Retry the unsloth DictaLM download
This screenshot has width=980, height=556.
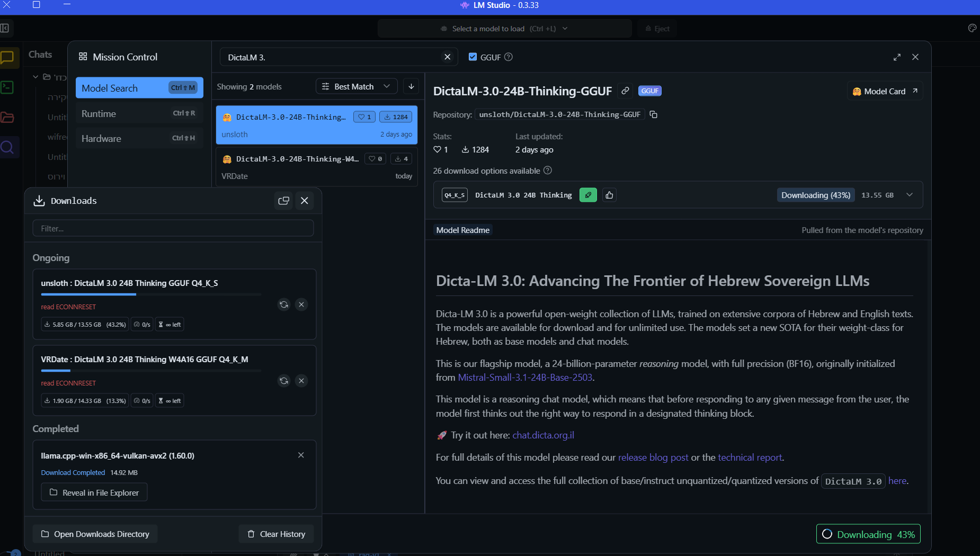[284, 304]
